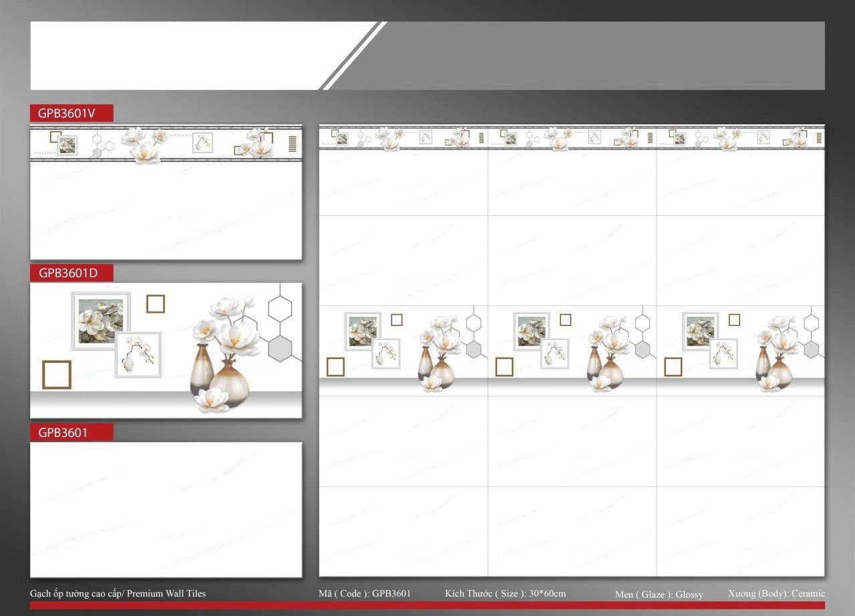
Task: Select the plain GPB3601 tile sample
Action: 166,510
